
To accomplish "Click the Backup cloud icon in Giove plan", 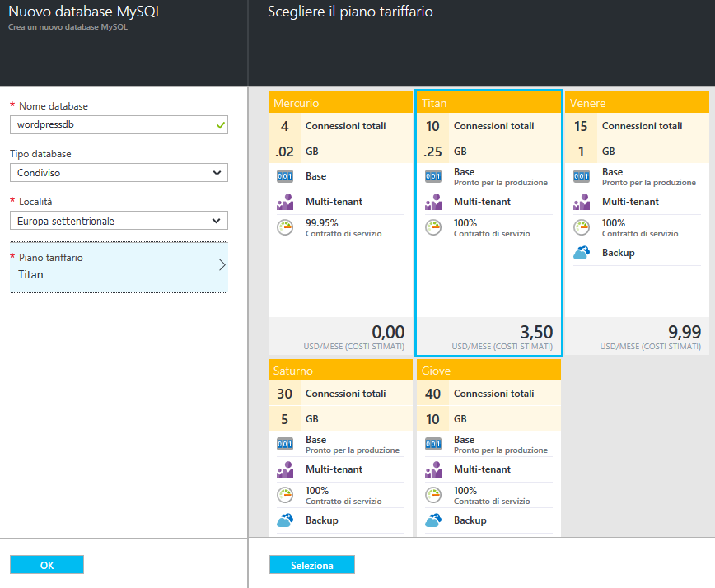I will pyautogui.click(x=433, y=520).
